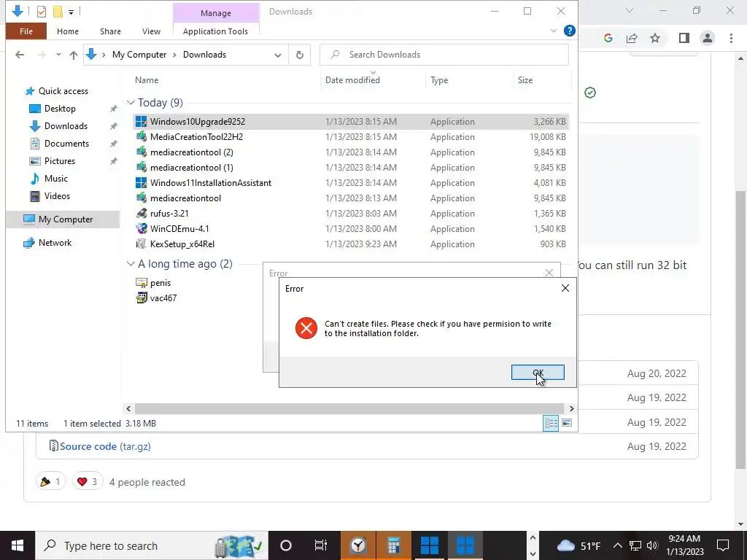Select the mediacreationtool (1) file
Viewport: 747px width, 560px height.
click(x=192, y=168)
